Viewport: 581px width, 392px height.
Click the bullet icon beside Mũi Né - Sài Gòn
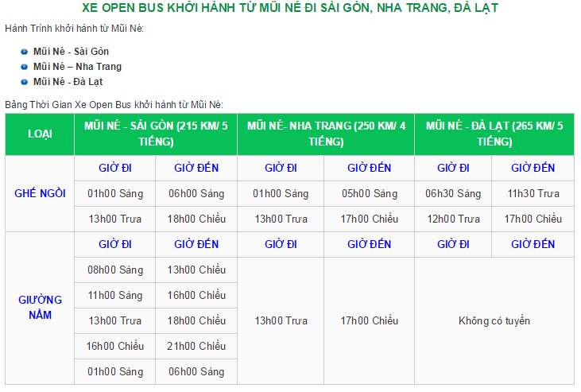25,52
